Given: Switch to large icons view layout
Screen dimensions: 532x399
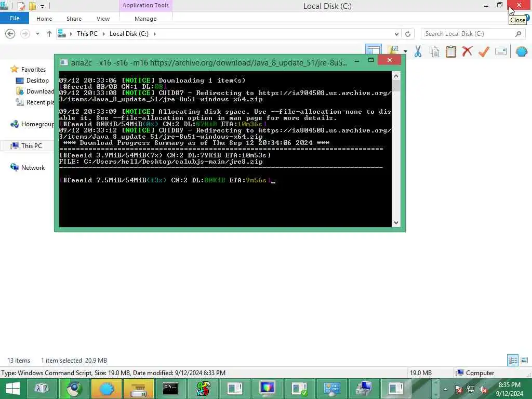Looking at the screenshot, I should 524,361.
